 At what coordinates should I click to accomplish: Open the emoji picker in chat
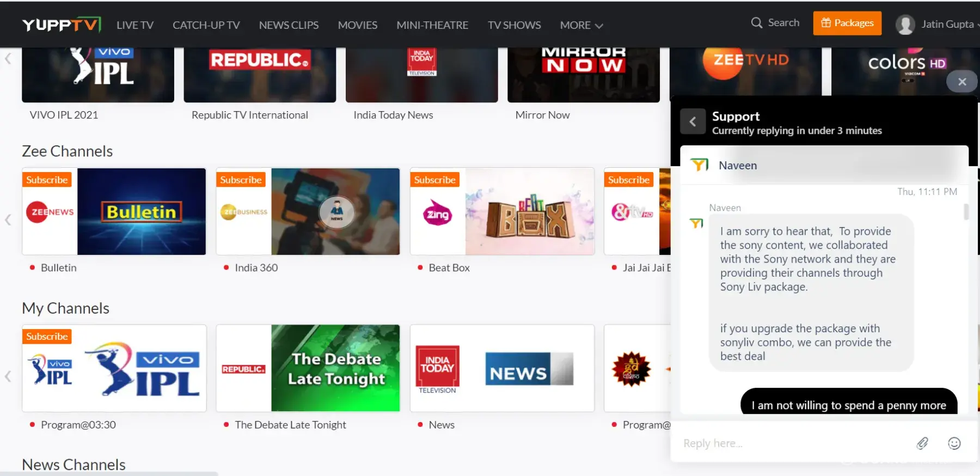(954, 443)
